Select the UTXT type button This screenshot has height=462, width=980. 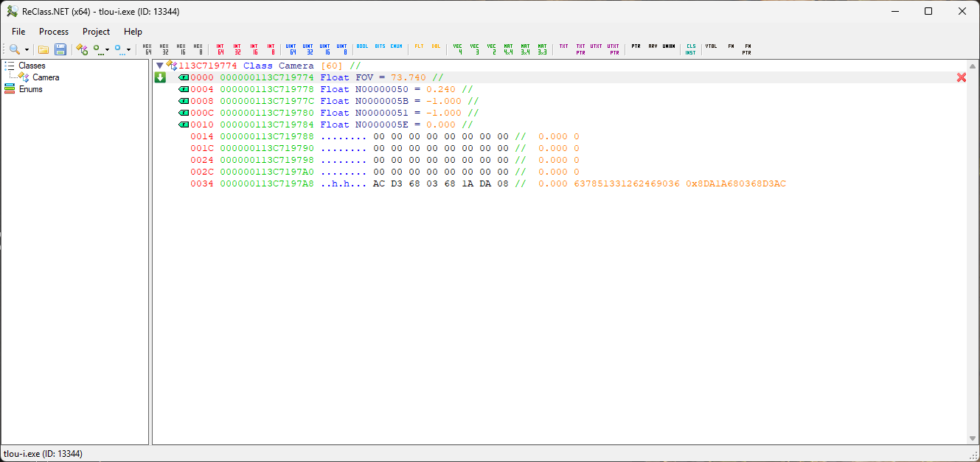(x=597, y=46)
